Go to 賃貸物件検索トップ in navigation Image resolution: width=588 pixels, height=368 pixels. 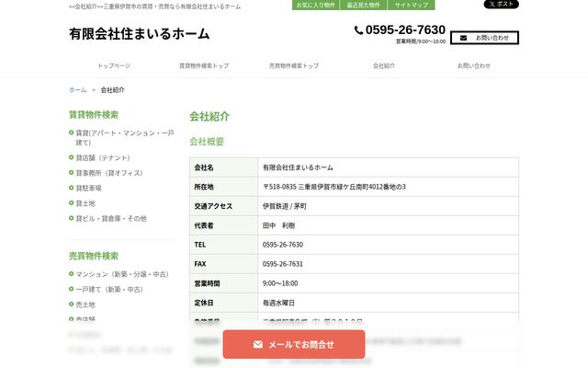pyautogui.click(x=204, y=65)
